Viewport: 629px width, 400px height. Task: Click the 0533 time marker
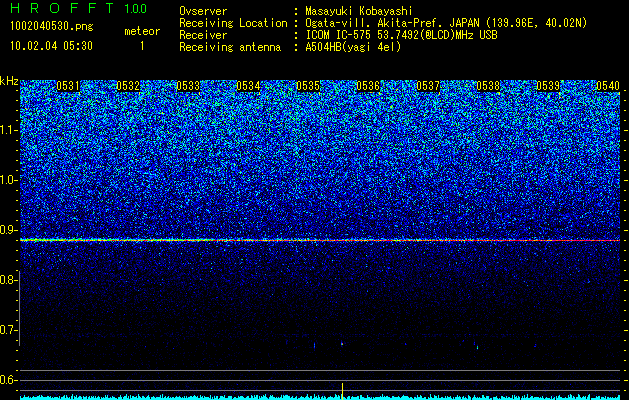point(188,86)
